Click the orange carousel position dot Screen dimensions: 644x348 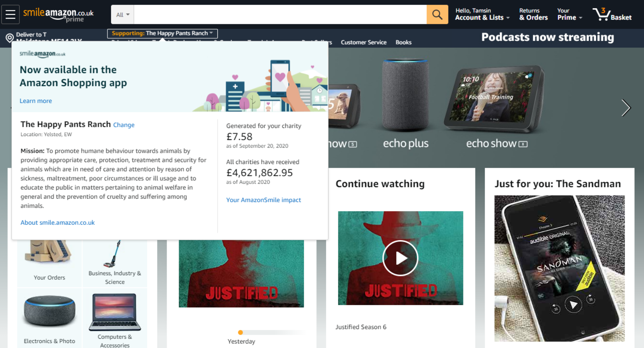[240, 332]
